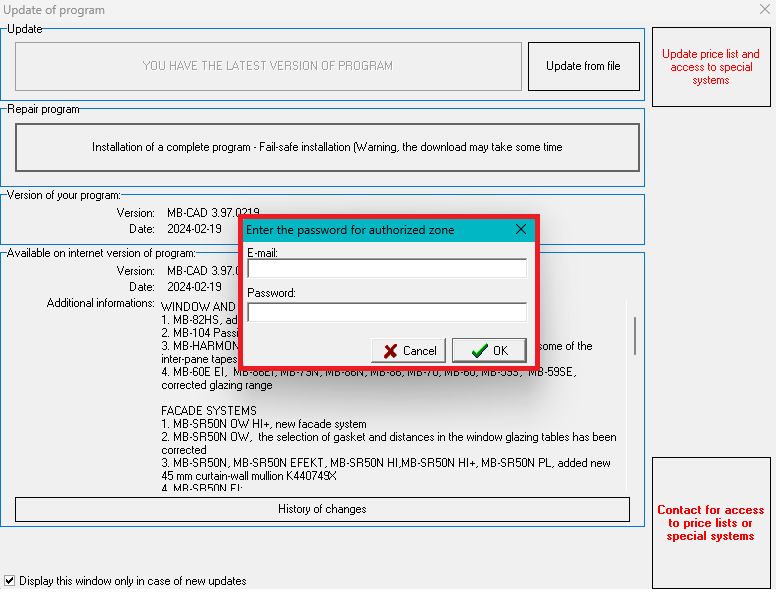Click the 'You have the latest version' button
776x592 pixels.
268,66
